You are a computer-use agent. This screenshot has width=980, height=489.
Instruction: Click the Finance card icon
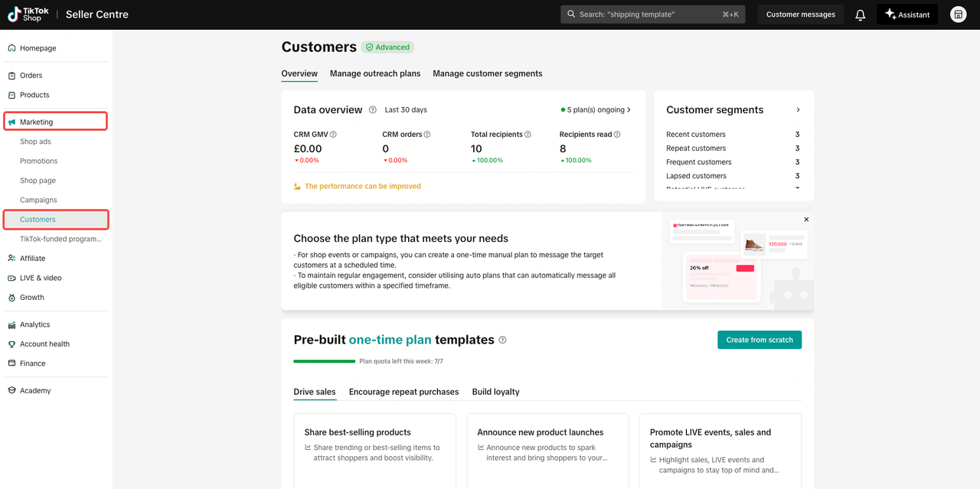tap(11, 363)
